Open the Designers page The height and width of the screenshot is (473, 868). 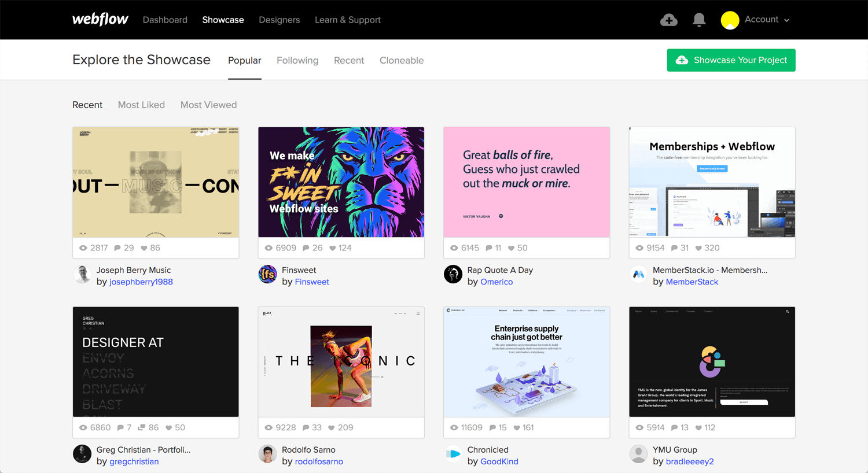coord(279,20)
